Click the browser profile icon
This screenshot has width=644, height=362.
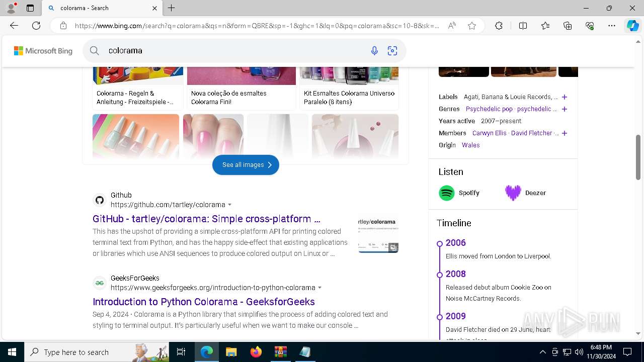[x=11, y=8]
